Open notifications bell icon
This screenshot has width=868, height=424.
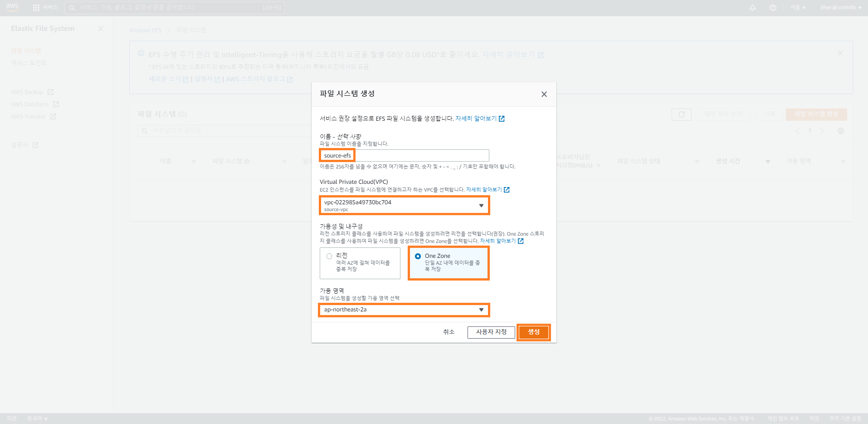[752, 8]
